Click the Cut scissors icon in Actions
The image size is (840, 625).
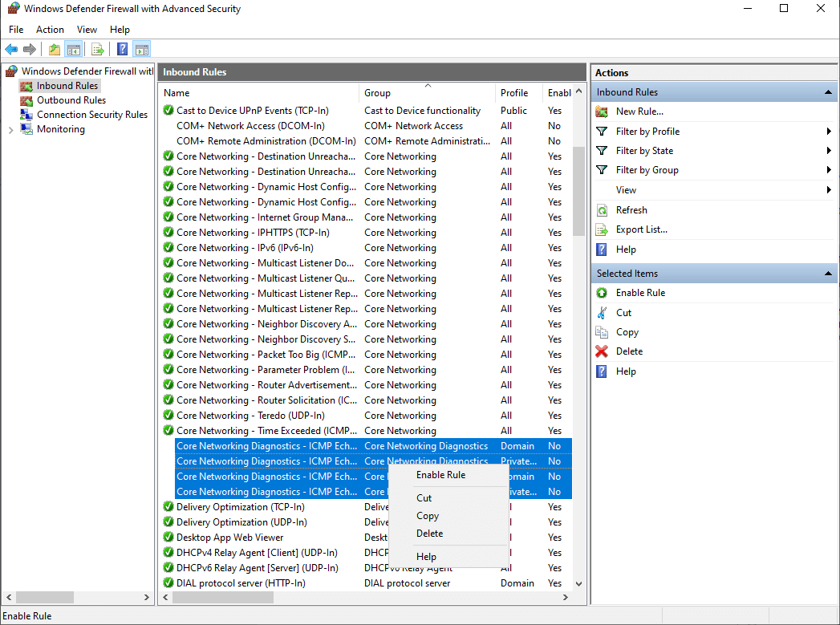coord(602,313)
